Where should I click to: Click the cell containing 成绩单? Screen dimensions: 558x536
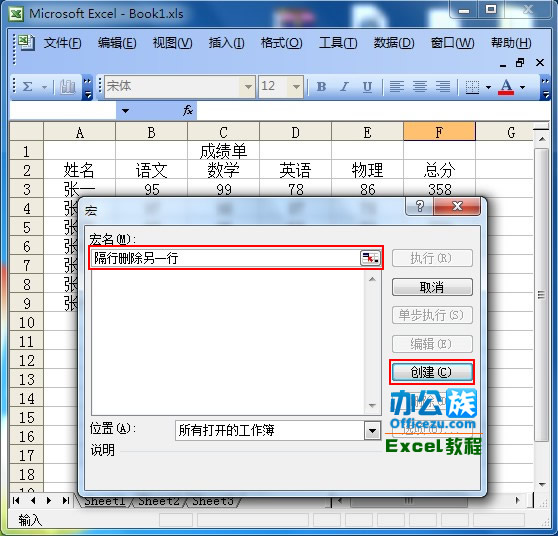point(223,151)
